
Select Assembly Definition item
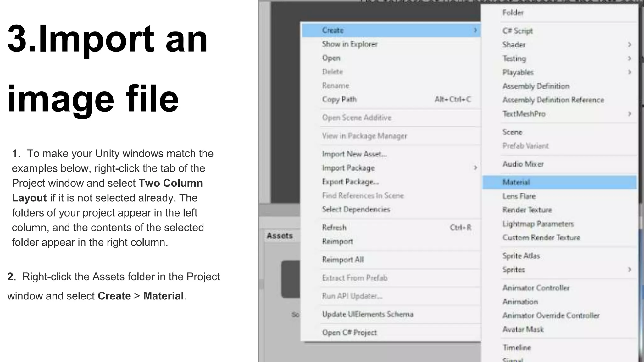pos(560,86)
